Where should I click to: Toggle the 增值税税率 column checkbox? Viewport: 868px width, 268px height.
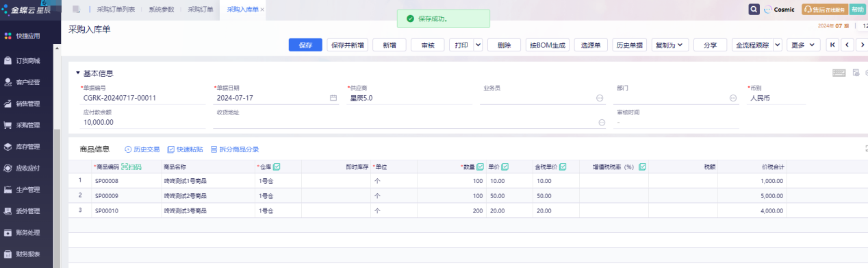pos(642,167)
